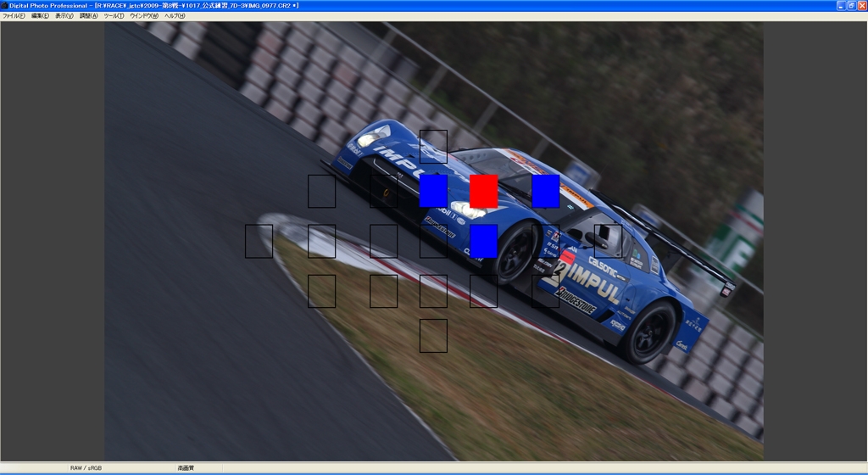The image size is (868, 475).
Task: Restore down the Digital Photo Professional window
Action: [x=851, y=6]
